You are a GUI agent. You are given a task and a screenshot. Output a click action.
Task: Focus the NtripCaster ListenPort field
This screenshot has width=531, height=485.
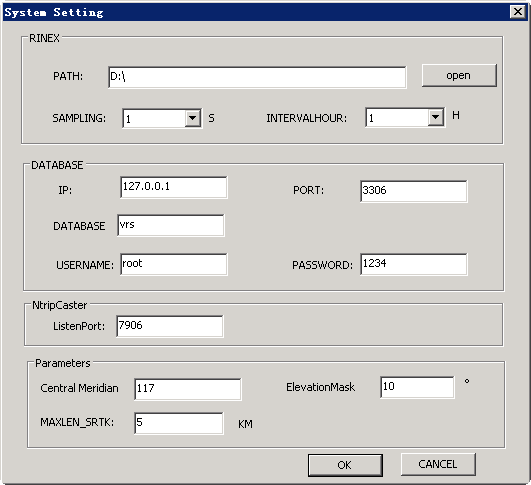tap(170, 326)
